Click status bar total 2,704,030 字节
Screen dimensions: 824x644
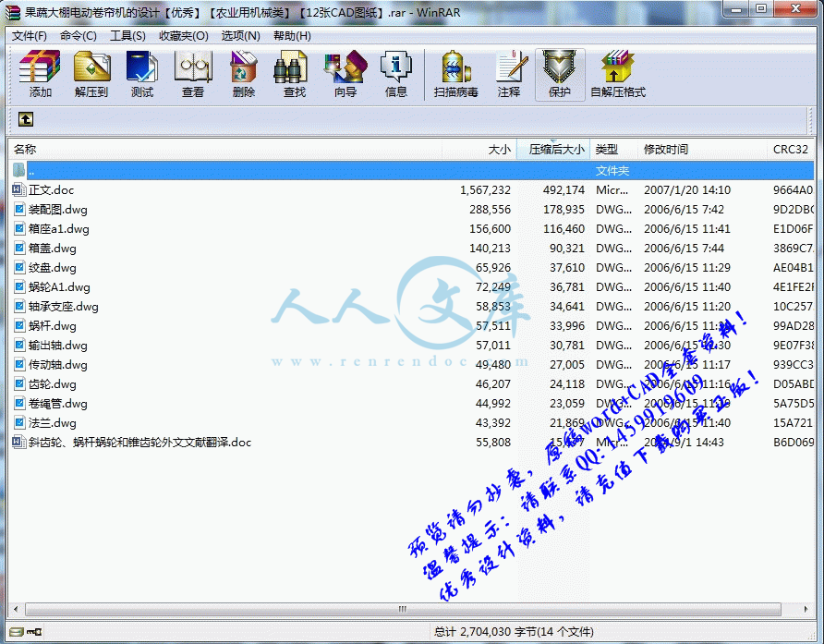pos(514,631)
